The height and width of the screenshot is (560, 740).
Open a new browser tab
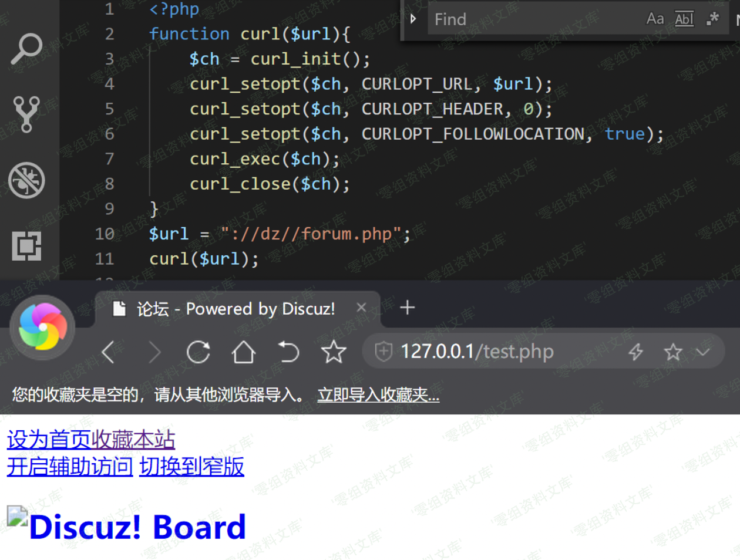(407, 308)
